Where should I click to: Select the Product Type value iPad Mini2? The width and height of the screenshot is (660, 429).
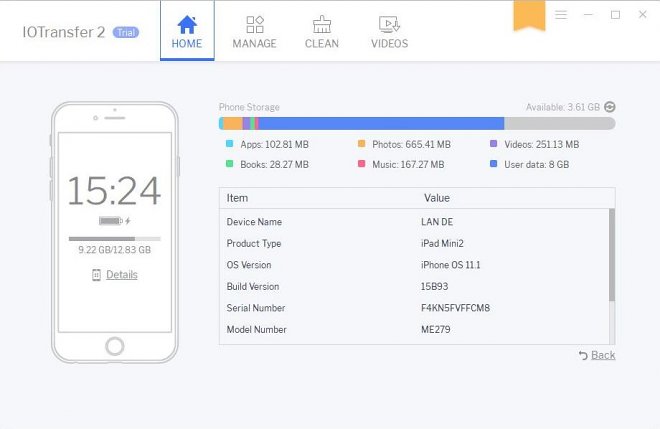point(442,243)
